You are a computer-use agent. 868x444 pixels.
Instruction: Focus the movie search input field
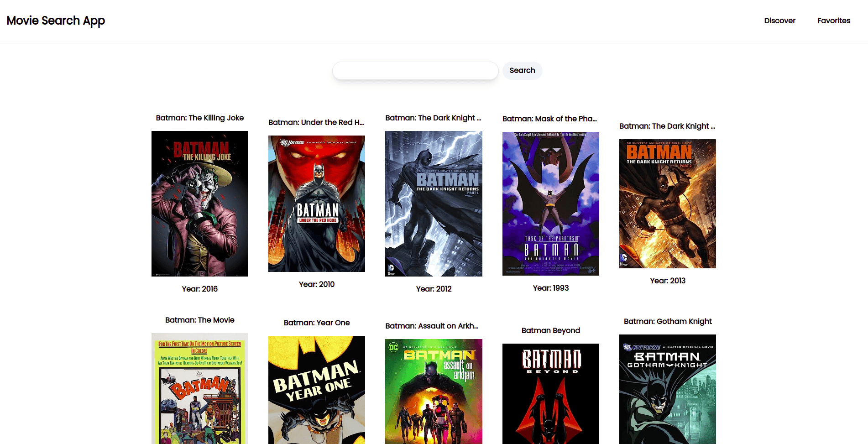tap(415, 71)
